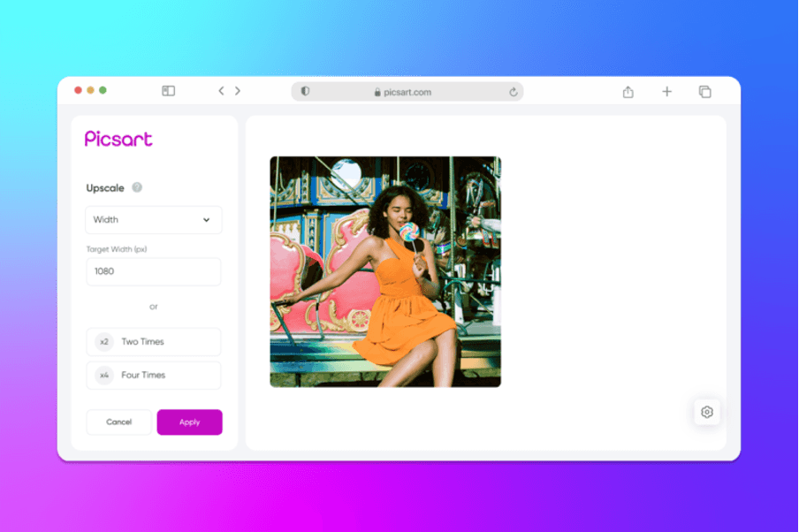Image resolution: width=799 pixels, height=532 pixels.
Task: Apply the upscale settings
Action: pos(189,422)
